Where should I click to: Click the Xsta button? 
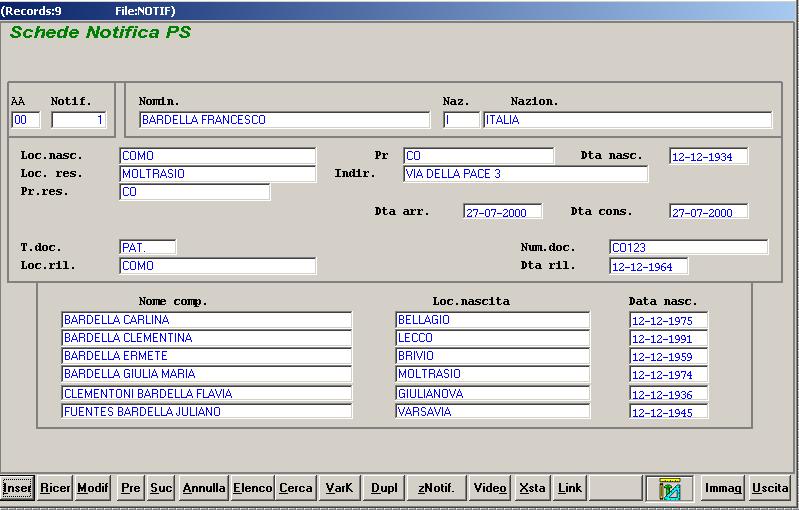click(532, 488)
